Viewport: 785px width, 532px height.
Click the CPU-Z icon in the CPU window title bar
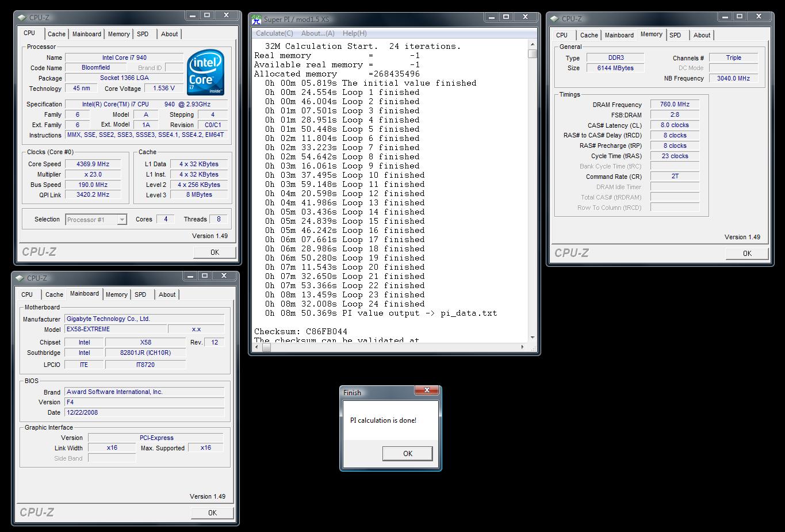[23, 17]
